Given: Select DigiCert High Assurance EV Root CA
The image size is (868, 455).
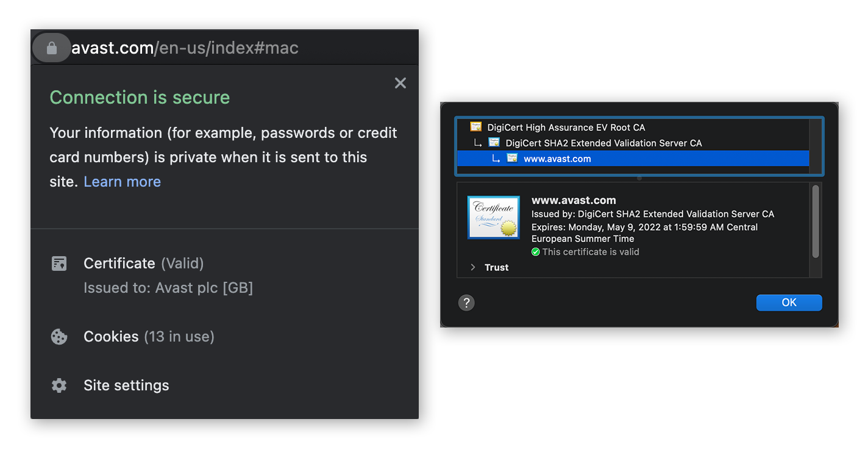Looking at the screenshot, I should [x=565, y=127].
